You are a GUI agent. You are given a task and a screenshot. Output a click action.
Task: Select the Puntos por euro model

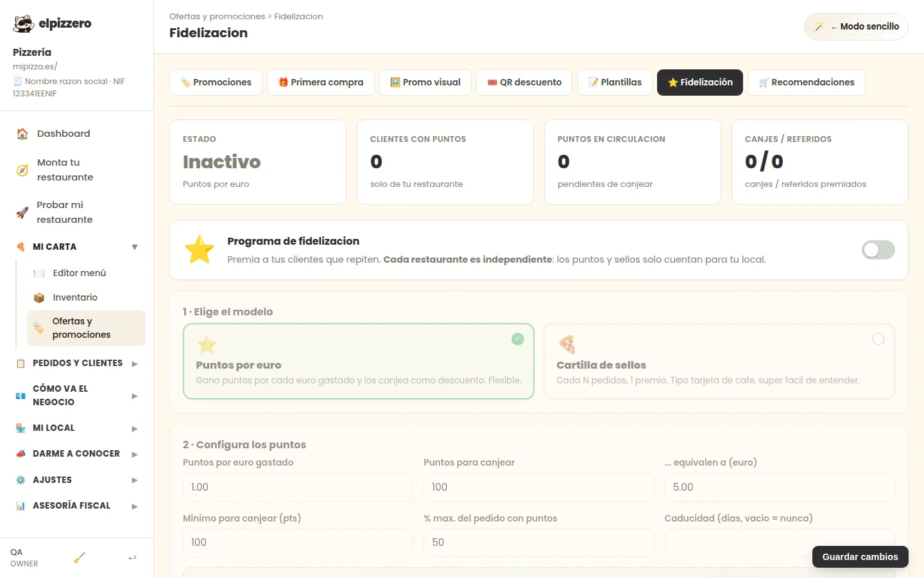coord(359,362)
